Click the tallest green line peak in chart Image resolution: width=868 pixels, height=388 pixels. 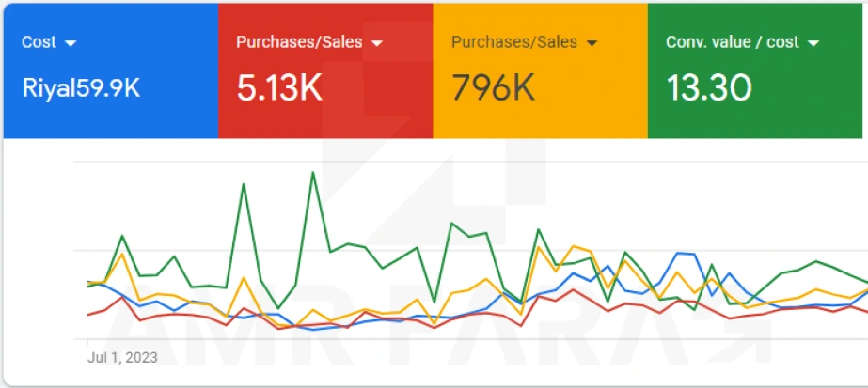(x=313, y=173)
